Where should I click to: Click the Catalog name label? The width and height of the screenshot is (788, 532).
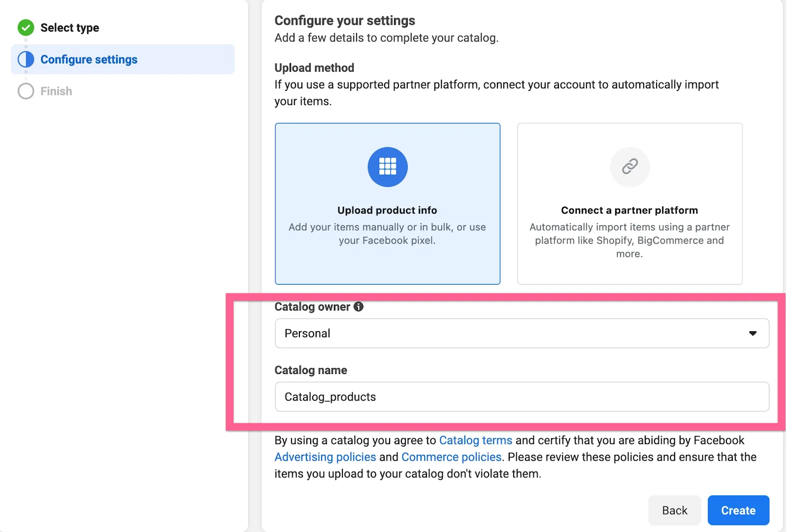(x=311, y=370)
